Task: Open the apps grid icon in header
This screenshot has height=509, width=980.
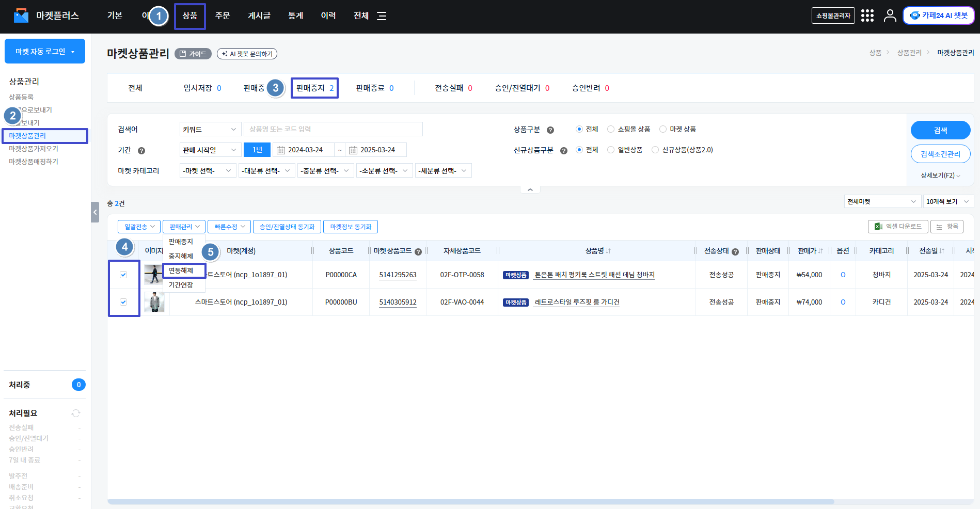Action: point(867,15)
